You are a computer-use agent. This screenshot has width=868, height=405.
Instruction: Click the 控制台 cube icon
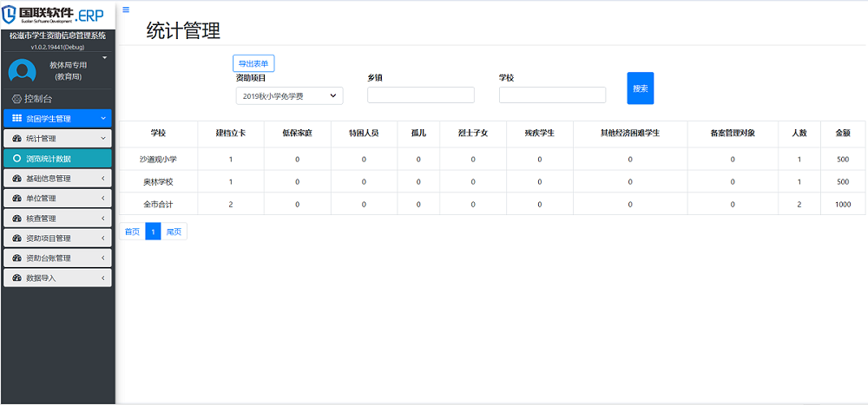tap(16, 99)
